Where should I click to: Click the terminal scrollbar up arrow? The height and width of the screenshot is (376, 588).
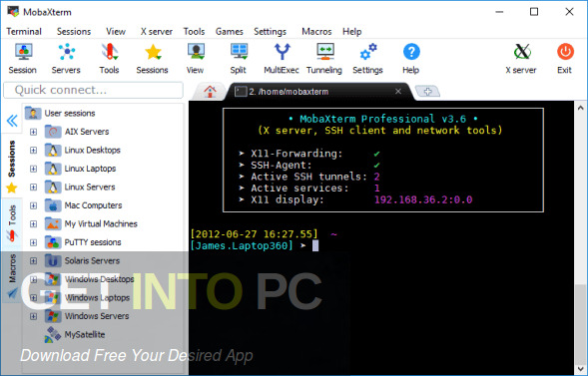pyautogui.click(x=580, y=108)
